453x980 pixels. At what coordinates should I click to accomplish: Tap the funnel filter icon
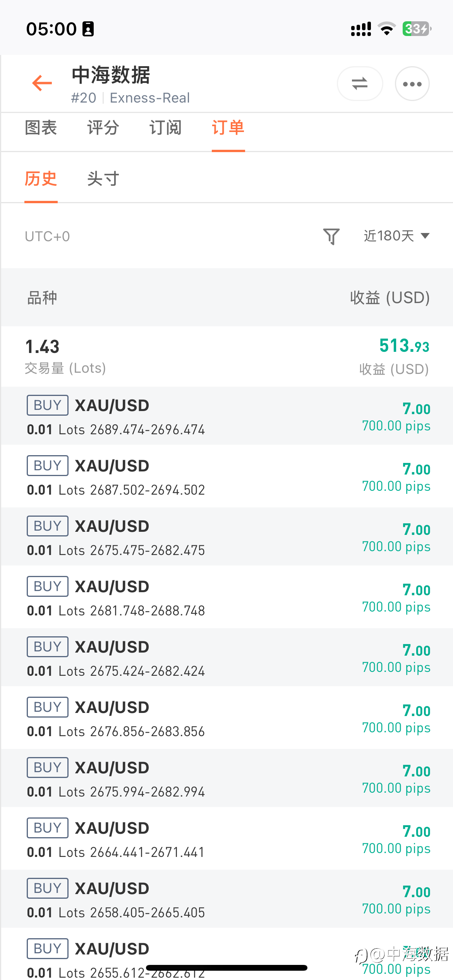(x=331, y=236)
